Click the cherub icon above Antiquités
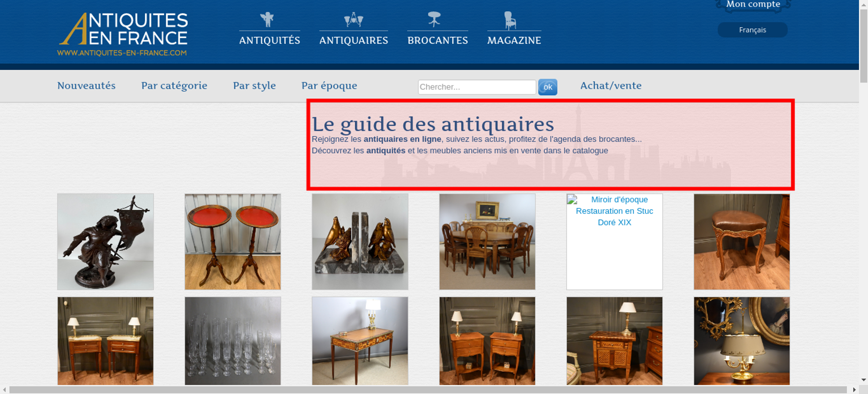The width and height of the screenshot is (868, 394). click(267, 20)
